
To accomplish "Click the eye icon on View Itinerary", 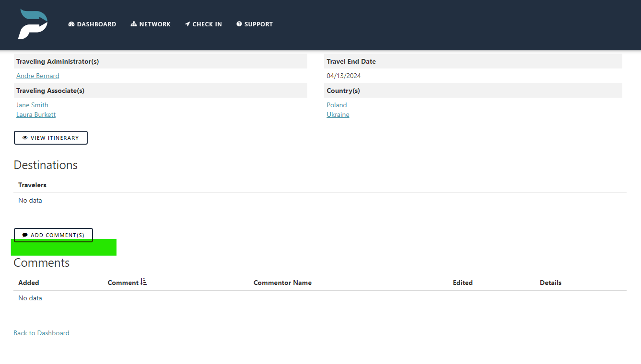I will [x=24, y=137].
